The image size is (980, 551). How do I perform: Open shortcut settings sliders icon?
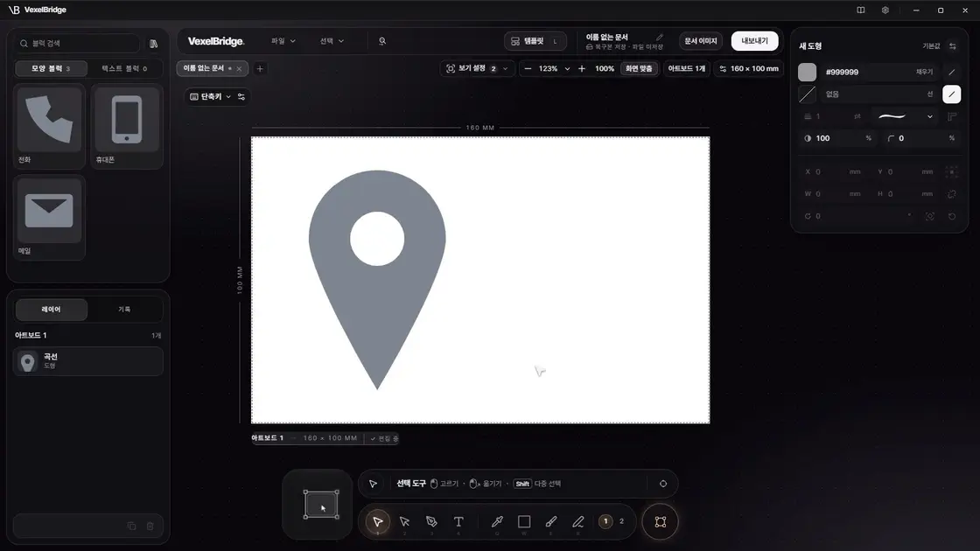coord(241,97)
